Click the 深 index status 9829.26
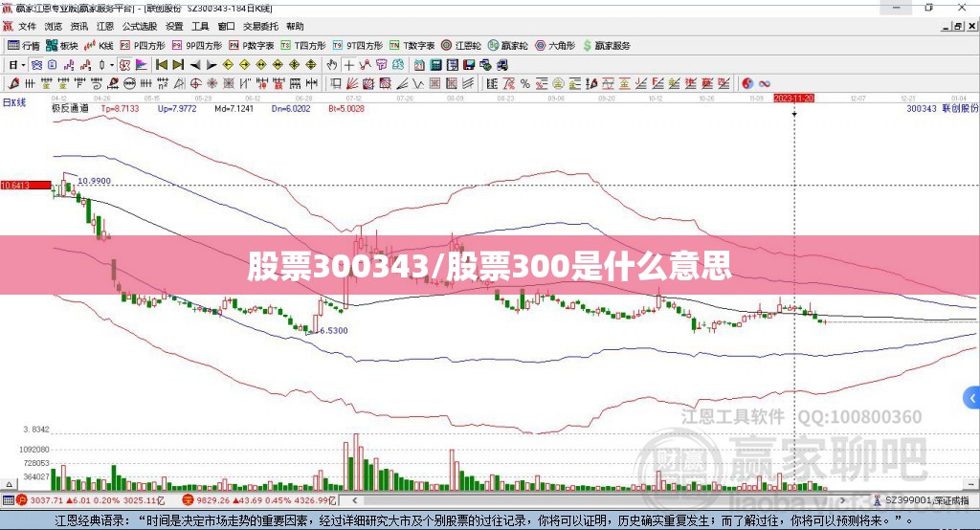Image resolution: width=980 pixels, height=530 pixels. pos(259,500)
